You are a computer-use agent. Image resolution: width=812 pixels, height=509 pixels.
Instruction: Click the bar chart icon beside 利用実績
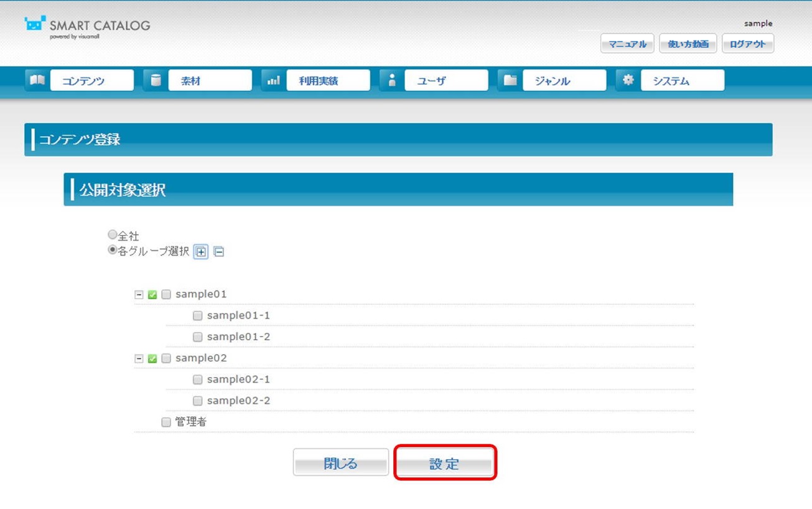pyautogui.click(x=274, y=80)
